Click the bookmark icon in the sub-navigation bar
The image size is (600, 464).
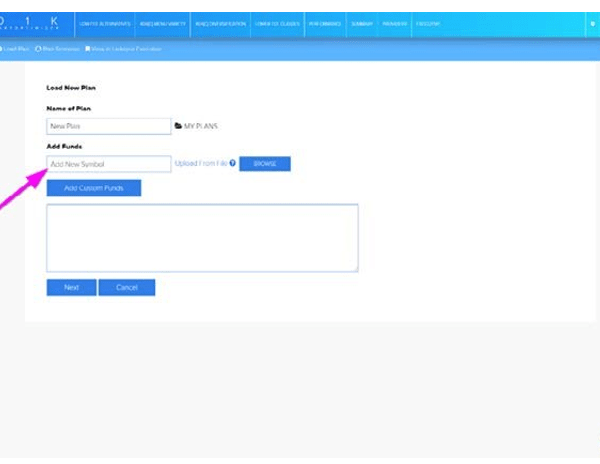tap(88, 47)
